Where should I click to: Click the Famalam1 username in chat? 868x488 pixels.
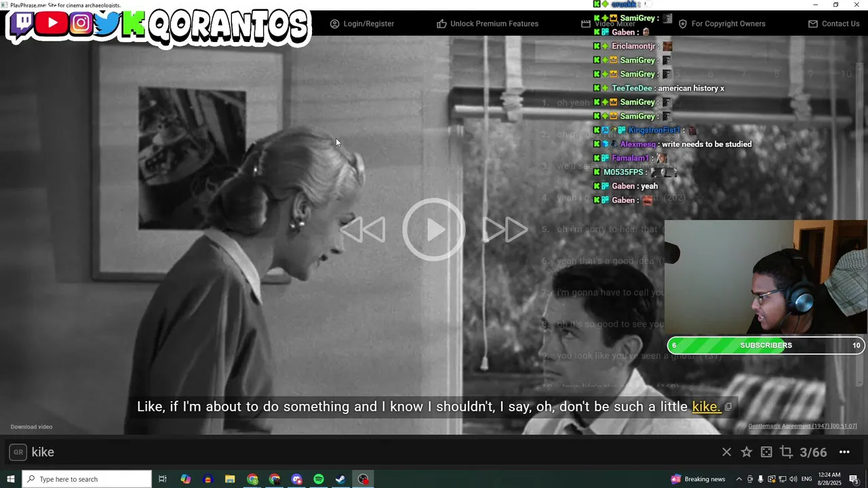point(630,158)
